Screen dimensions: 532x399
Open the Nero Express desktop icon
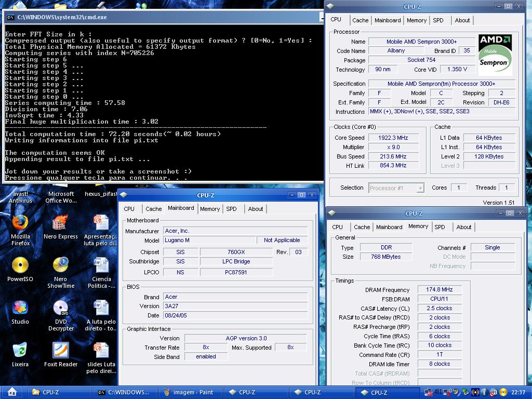[61, 227]
